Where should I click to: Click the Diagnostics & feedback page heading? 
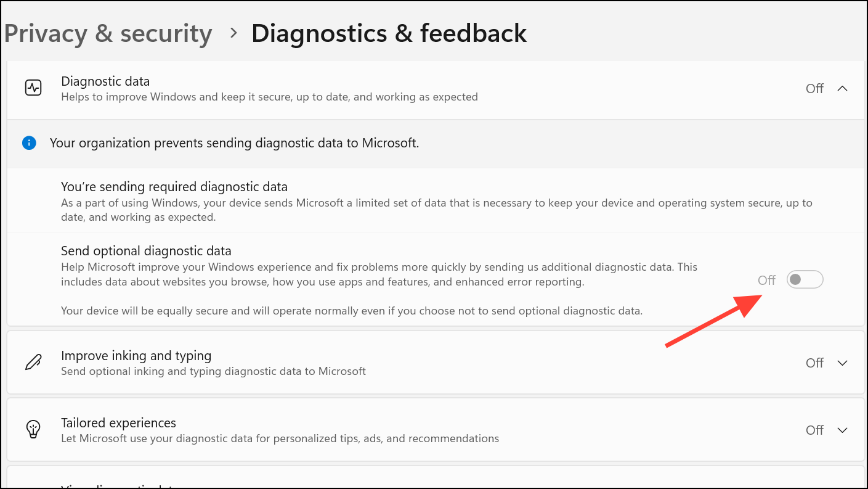coord(389,33)
